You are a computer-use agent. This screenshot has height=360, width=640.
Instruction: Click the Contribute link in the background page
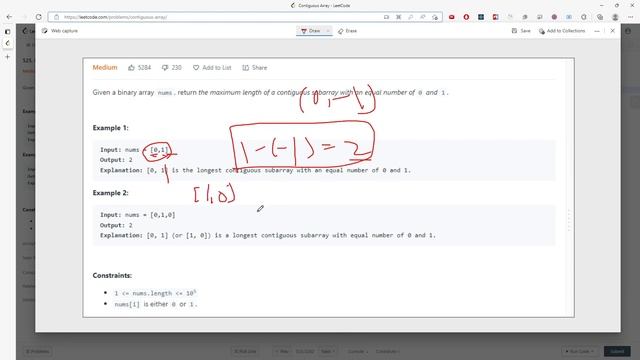coord(387,351)
